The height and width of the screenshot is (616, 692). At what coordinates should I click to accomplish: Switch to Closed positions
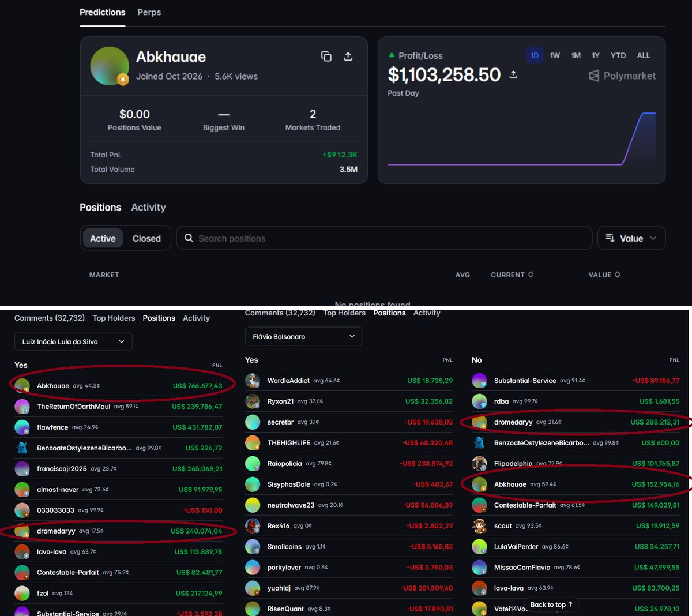146,238
